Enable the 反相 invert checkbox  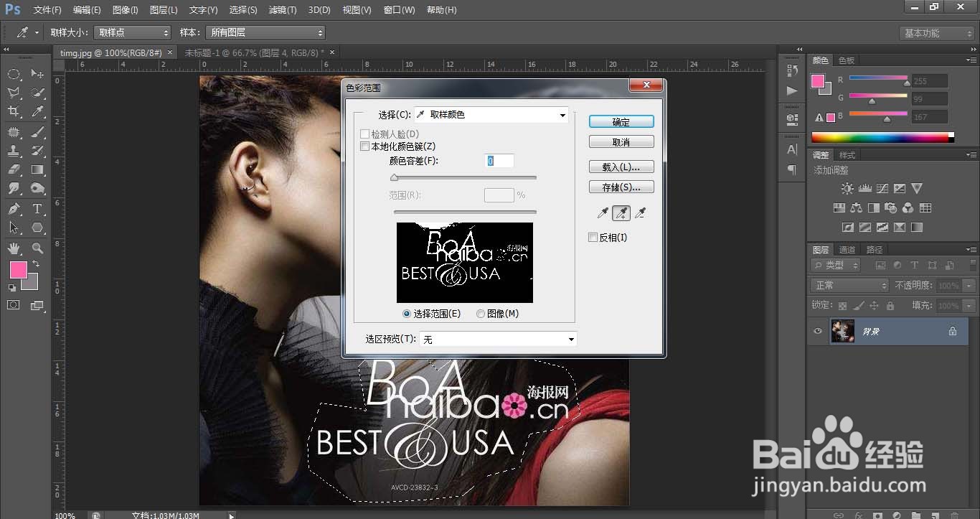(x=593, y=238)
